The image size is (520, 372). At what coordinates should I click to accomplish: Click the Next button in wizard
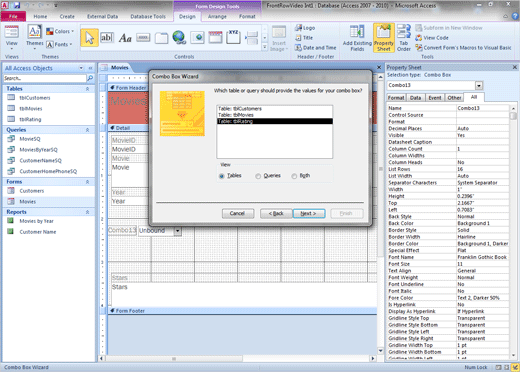(309, 213)
